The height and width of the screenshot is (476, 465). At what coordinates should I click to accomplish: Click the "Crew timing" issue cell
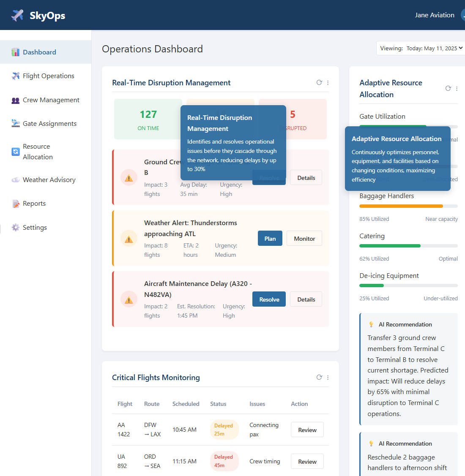[265, 461]
